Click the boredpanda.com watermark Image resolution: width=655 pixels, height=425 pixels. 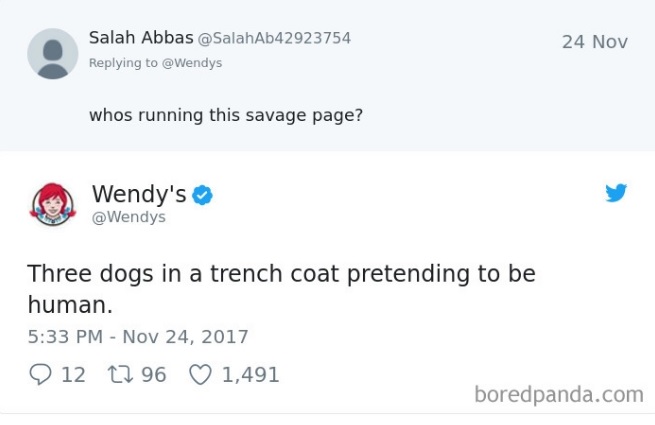(x=559, y=394)
